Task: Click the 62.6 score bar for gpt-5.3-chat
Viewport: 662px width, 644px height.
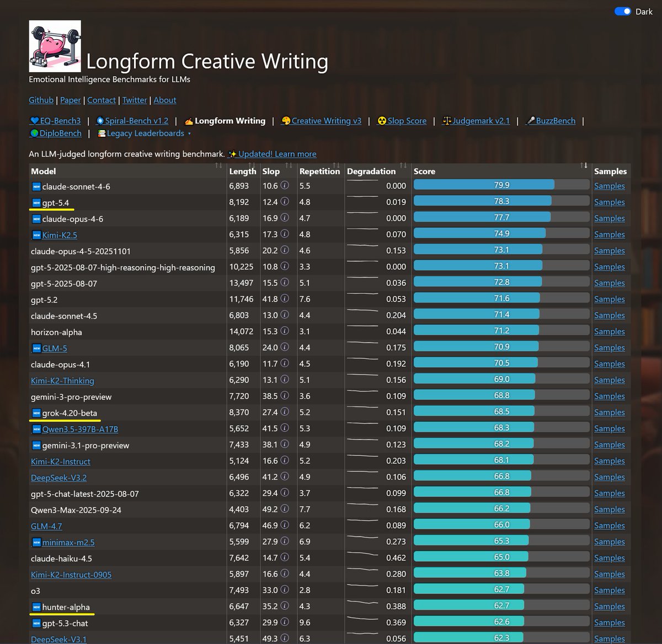Action: [501, 621]
